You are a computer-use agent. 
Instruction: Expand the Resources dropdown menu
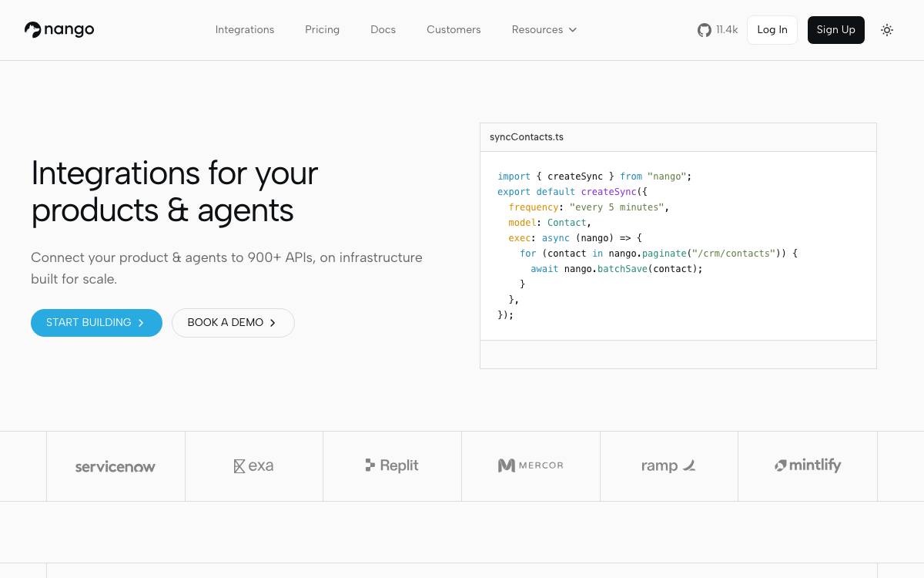point(544,30)
